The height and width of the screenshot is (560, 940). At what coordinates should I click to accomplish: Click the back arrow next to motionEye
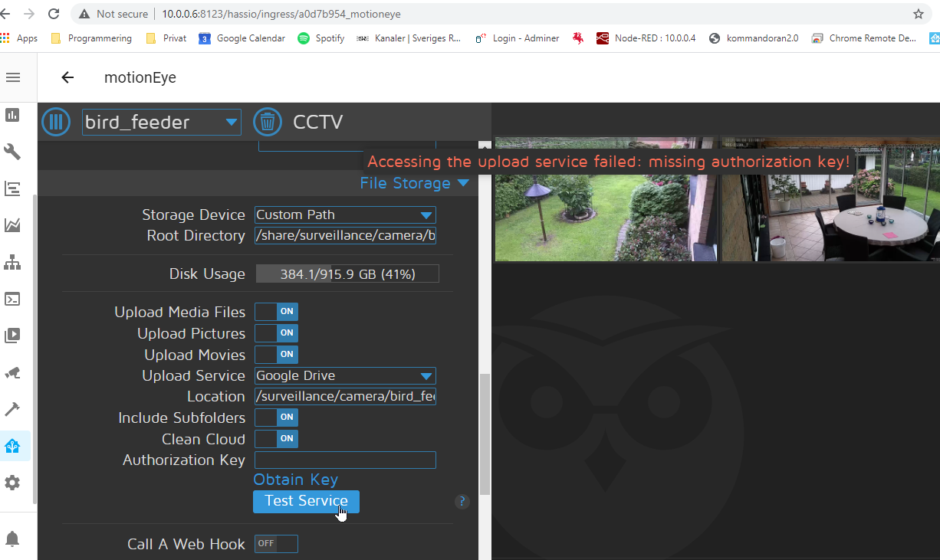(x=67, y=77)
